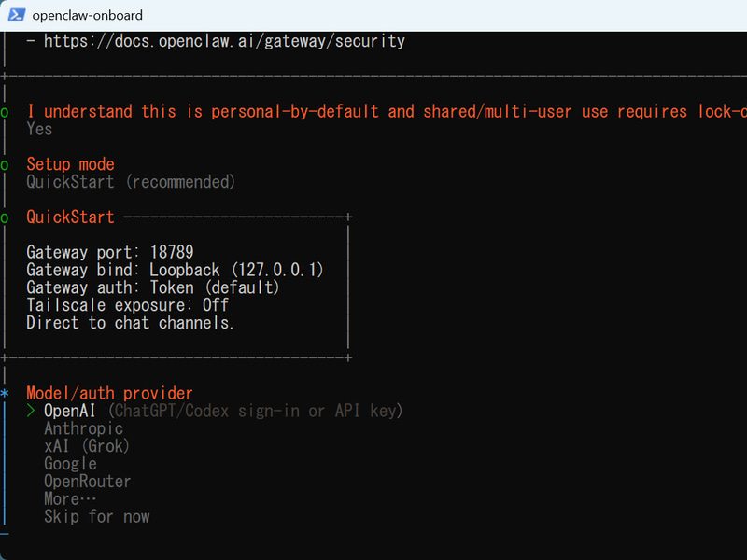Click the Gateway auth: Token line
Viewport: 747px width, 560px height.
(153, 287)
